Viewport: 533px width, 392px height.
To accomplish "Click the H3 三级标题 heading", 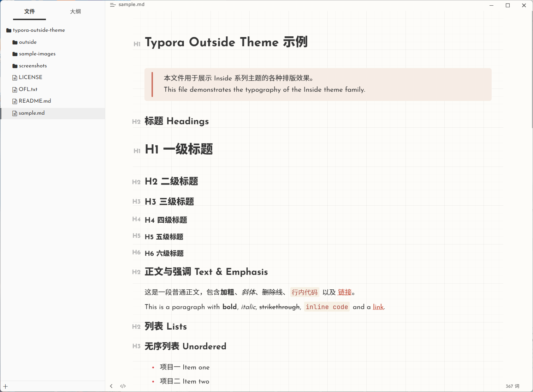I will click(169, 201).
